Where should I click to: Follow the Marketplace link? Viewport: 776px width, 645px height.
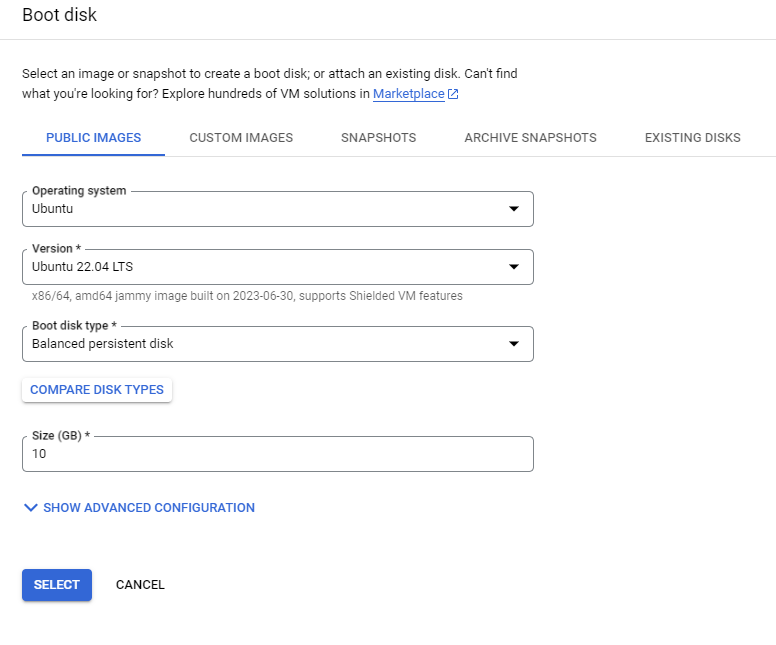tap(409, 94)
